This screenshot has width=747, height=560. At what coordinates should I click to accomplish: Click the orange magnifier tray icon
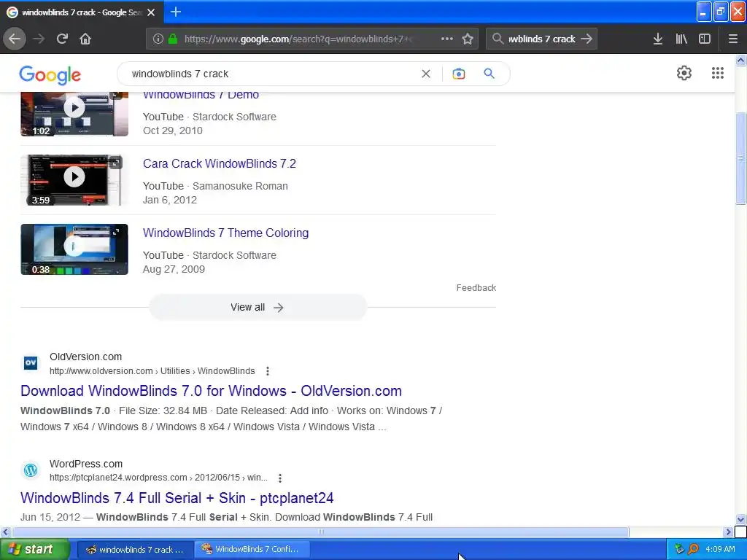pos(693,549)
